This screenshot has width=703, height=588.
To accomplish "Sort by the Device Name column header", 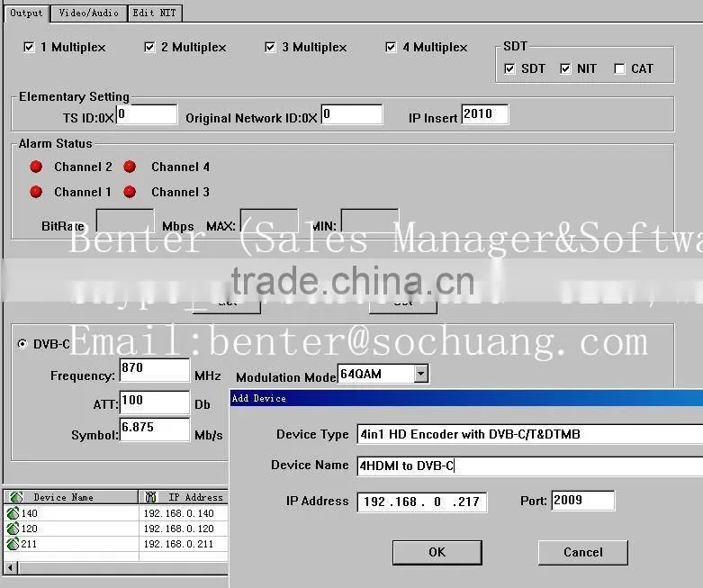I will pos(71,497).
